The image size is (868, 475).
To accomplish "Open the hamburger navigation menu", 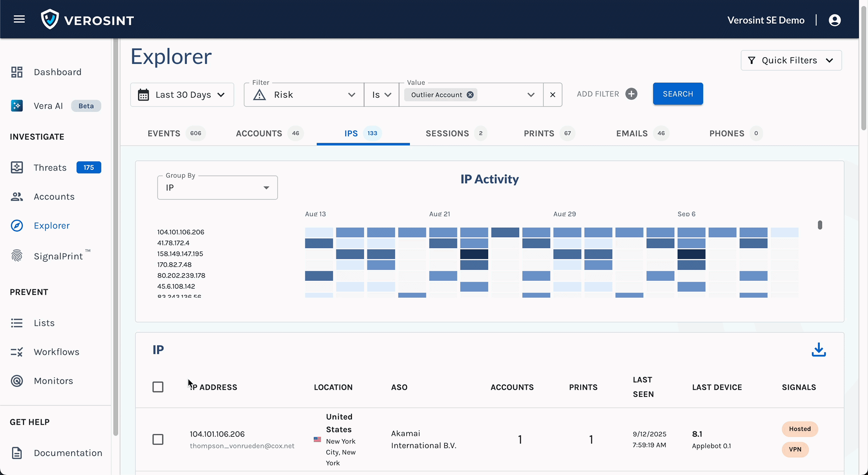I will pos(19,19).
